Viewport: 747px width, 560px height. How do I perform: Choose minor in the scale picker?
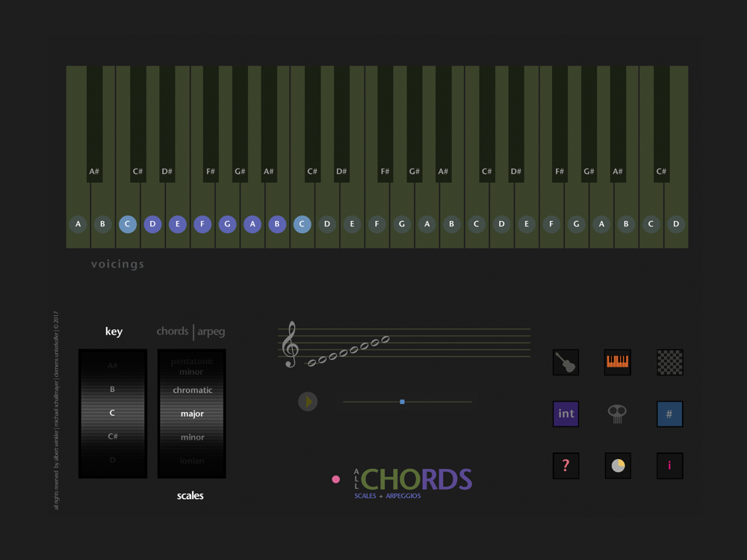[193, 437]
